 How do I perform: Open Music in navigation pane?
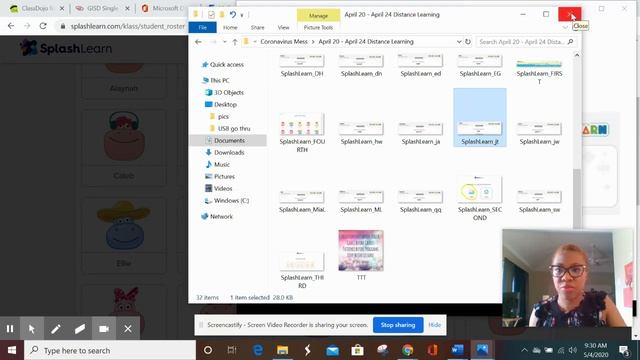pyautogui.click(x=222, y=164)
